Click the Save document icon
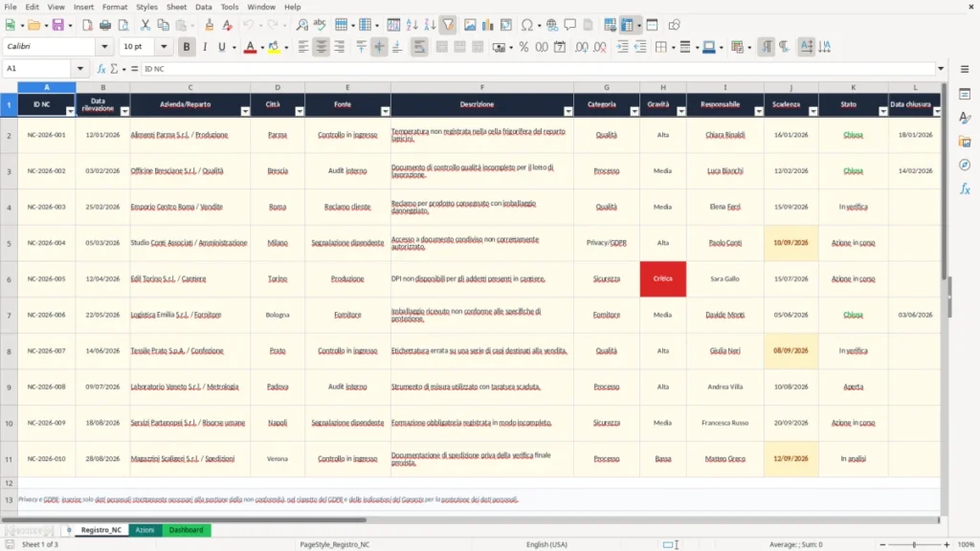This screenshot has height=551, width=980. click(x=58, y=25)
